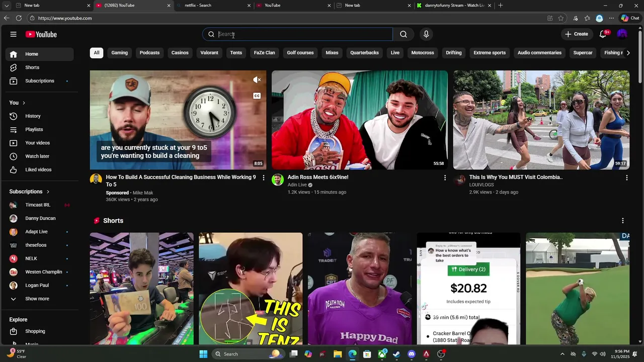Open options for the Colombia video

[x=626, y=178]
